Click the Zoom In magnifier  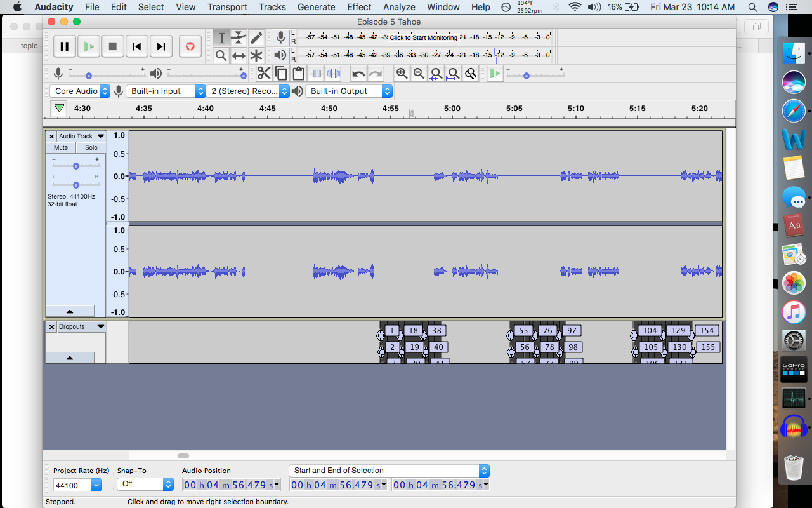coord(402,74)
